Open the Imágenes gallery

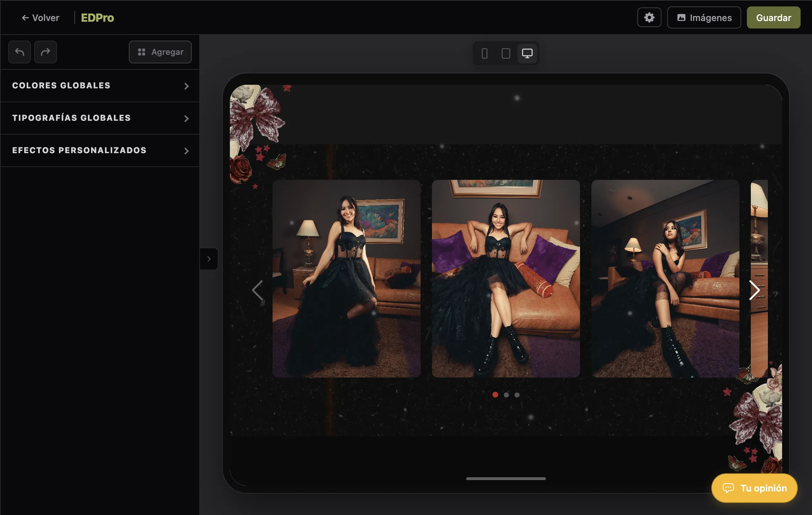tap(704, 17)
